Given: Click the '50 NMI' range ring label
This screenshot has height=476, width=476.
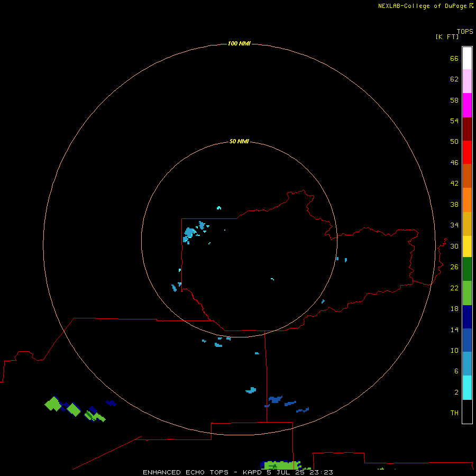Looking at the screenshot, I should coord(239,141).
